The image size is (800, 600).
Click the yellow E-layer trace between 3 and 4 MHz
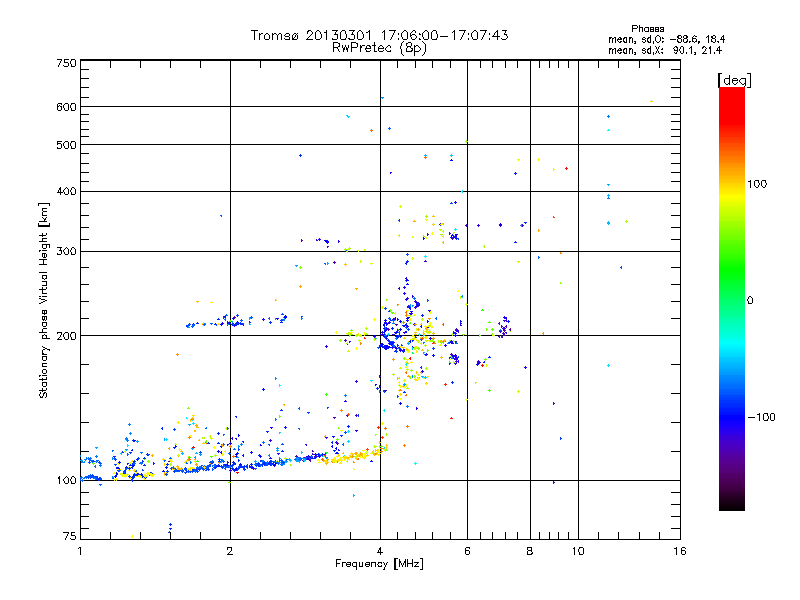352,455
